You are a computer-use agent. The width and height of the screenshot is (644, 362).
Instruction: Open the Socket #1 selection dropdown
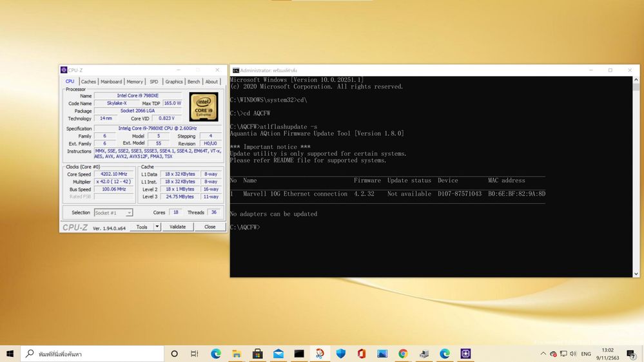pos(113,213)
